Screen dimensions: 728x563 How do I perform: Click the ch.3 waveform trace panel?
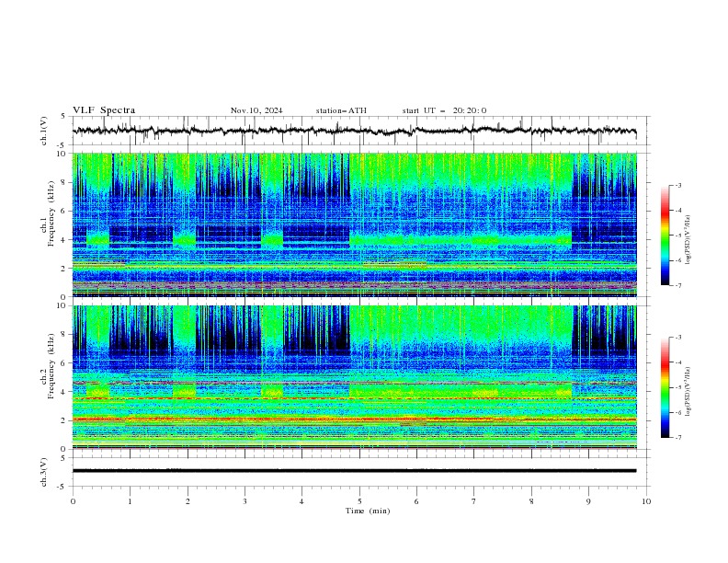tap(360, 472)
